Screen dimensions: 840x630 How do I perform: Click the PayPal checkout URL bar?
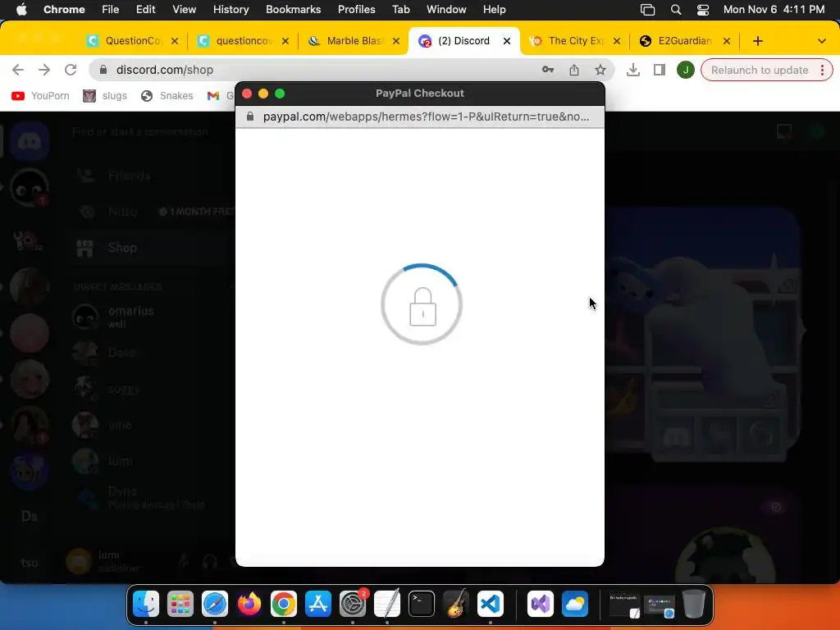419,116
